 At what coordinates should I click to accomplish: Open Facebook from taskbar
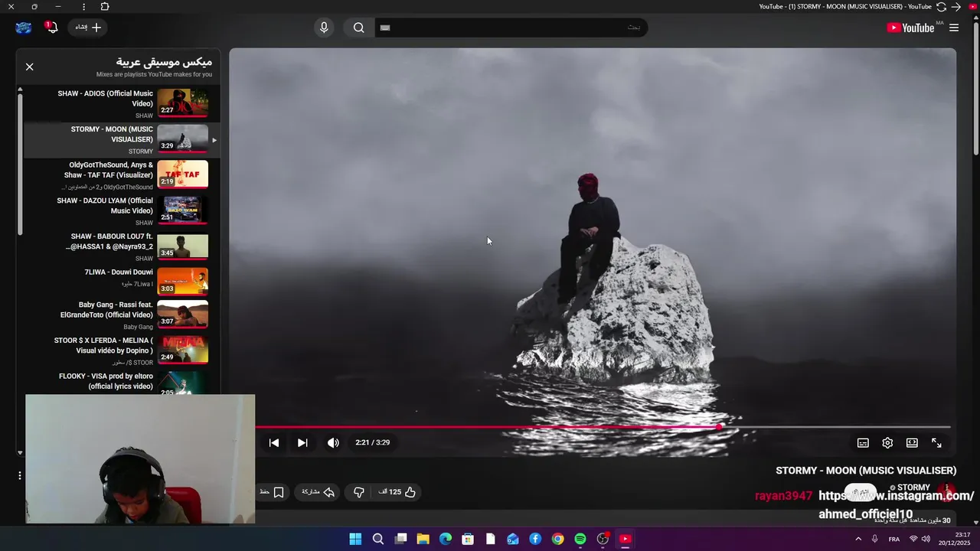point(535,539)
